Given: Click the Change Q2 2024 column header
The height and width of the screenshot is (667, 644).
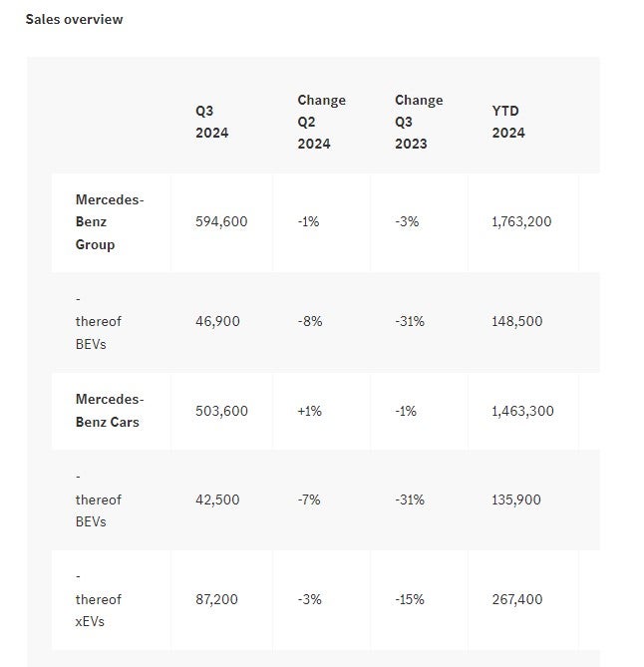Looking at the screenshot, I should (321, 122).
